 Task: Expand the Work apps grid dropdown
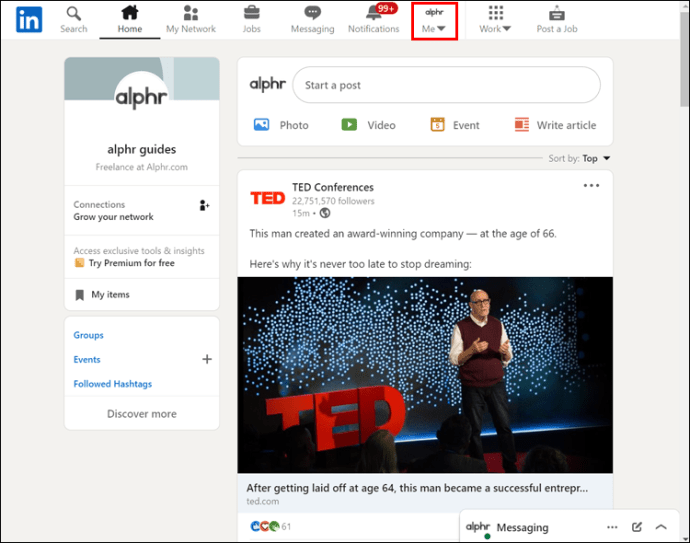click(495, 19)
